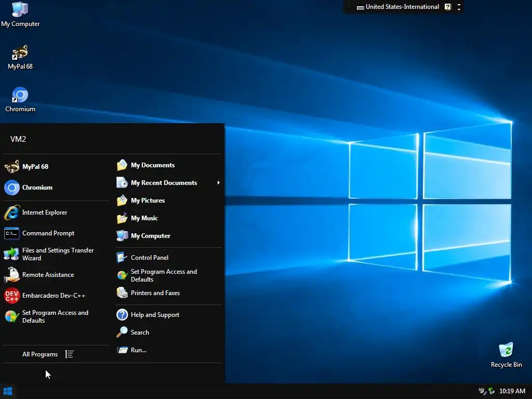This screenshot has width=532, height=399.
Task: Click the Printers and Faxes printer icon
Action: click(x=122, y=293)
